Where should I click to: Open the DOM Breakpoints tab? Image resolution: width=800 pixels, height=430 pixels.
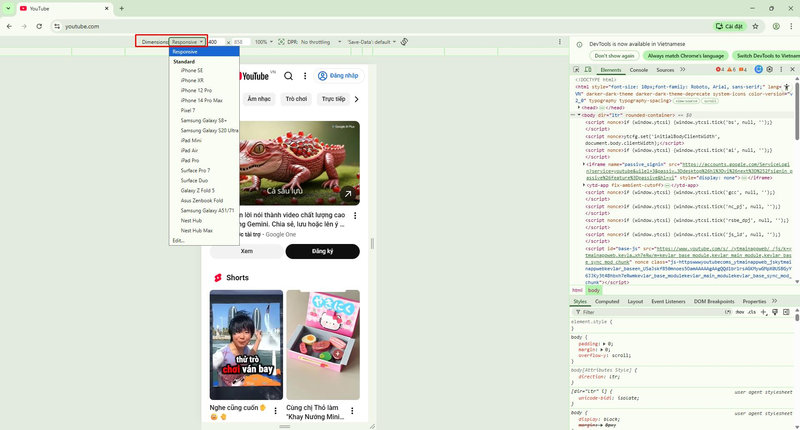(x=714, y=301)
